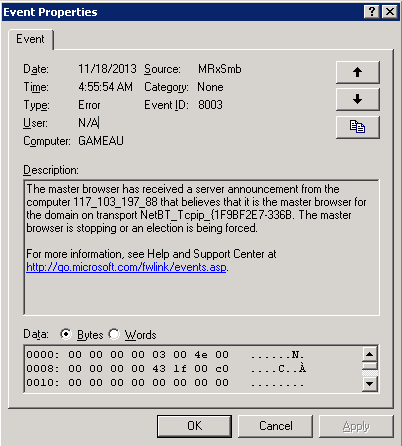Close the Event Properties dialog
The width and height of the screenshot is (402, 446).
tap(390, 12)
